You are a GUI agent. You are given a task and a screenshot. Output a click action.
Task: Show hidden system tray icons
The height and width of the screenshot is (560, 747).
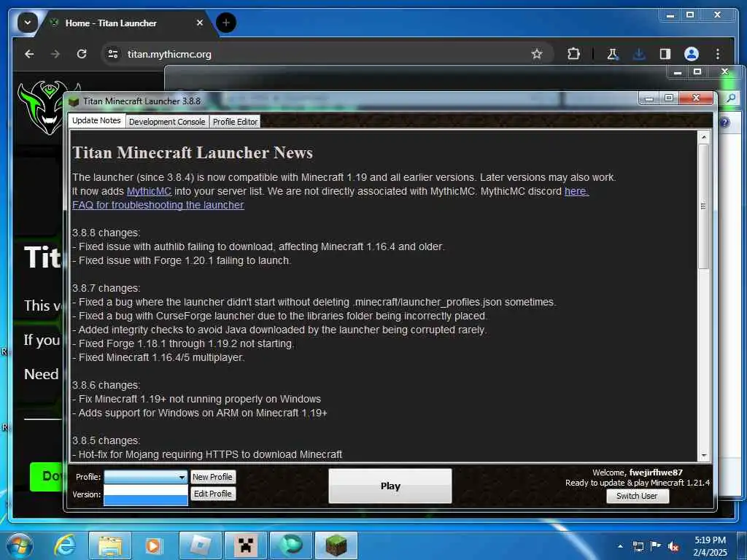tap(620, 546)
